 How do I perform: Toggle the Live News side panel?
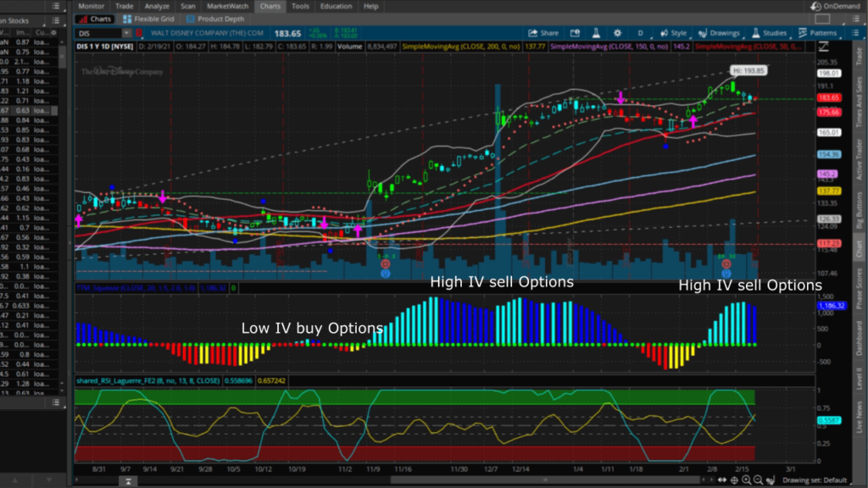click(x=860, y=418)
